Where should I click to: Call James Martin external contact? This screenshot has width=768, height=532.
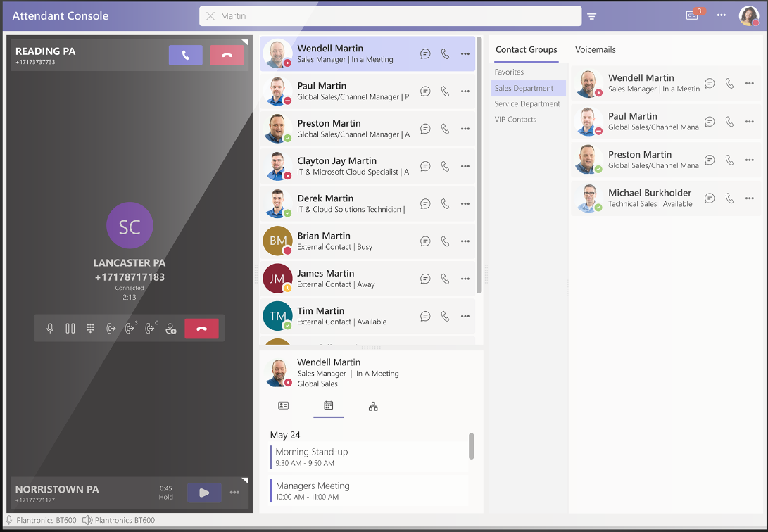(x=445, y=279)
